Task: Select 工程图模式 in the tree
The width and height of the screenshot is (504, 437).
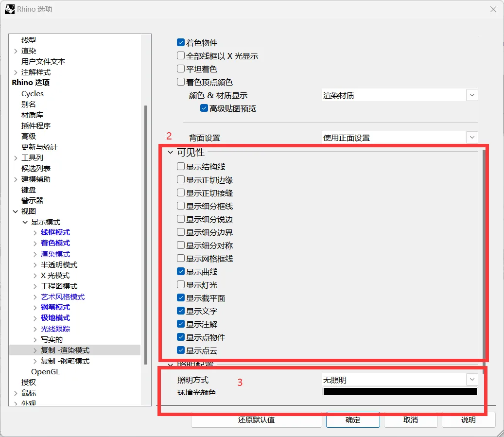Action: pos(59,286)
